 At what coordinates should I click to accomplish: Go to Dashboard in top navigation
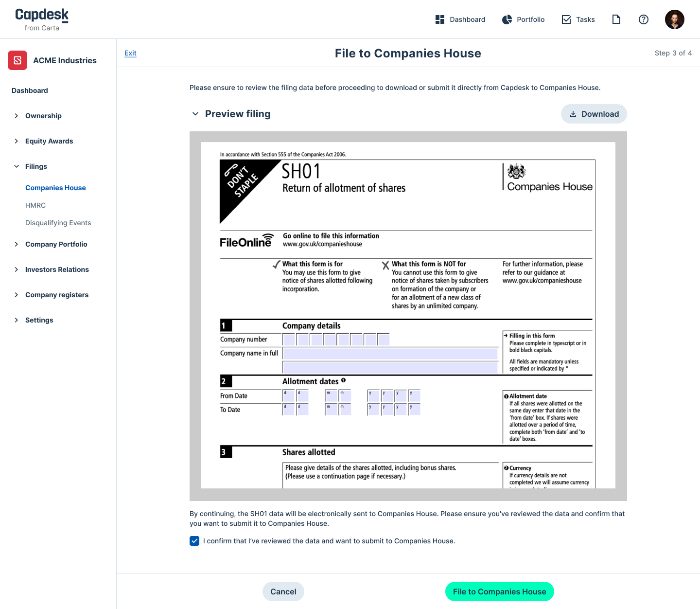(460, 19)
